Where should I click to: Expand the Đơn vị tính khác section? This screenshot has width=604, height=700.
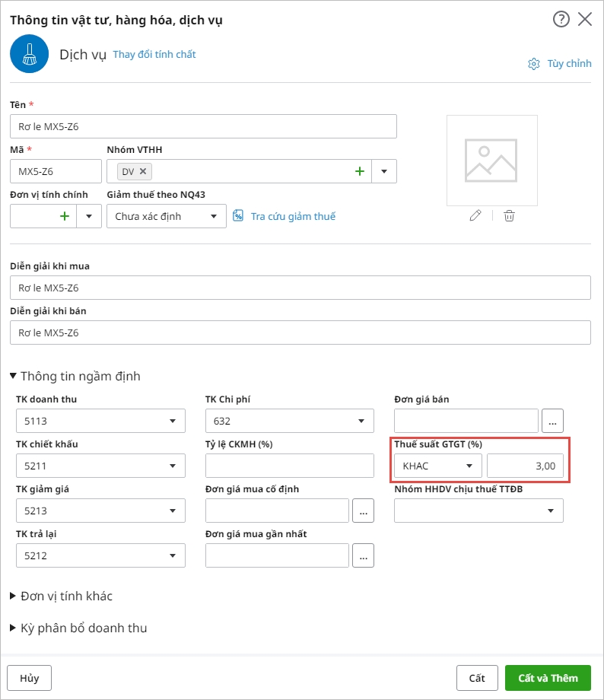14,597
